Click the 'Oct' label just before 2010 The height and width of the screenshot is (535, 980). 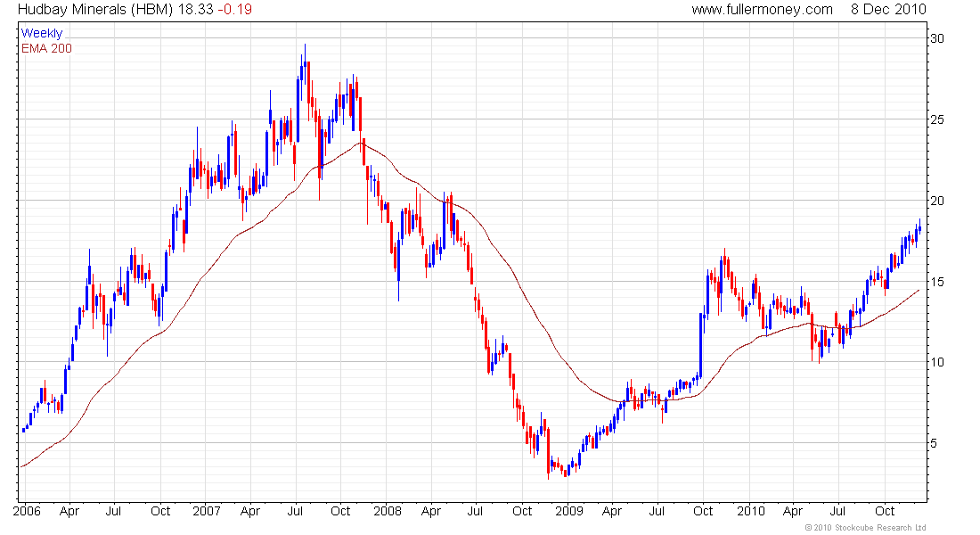pos(703,511)
